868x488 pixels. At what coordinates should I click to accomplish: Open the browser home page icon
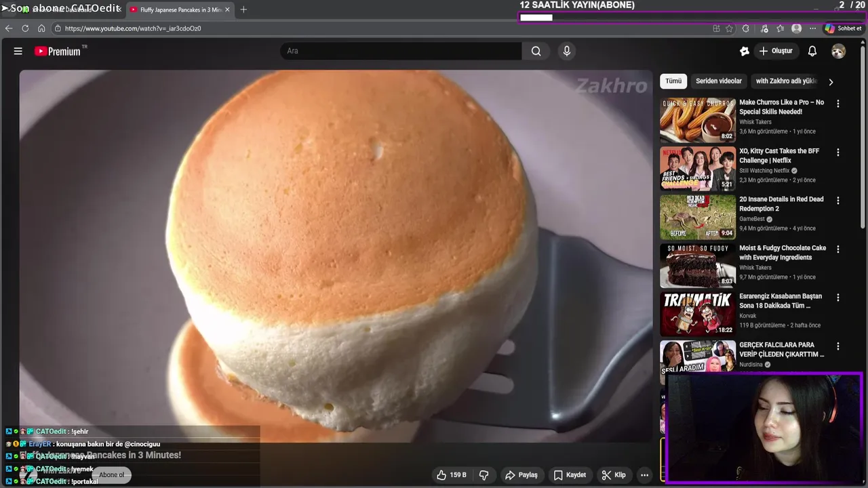click(41, 28)
